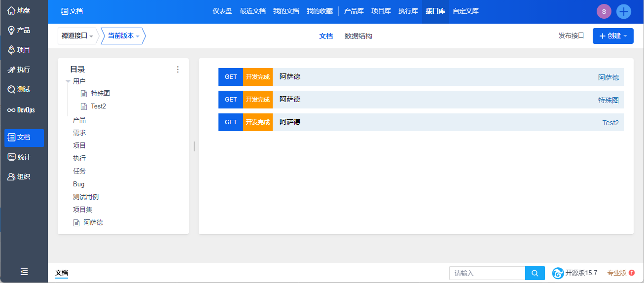Click the search magnifier button
Screen dimensions: 644x283
[x=535, y=273]
